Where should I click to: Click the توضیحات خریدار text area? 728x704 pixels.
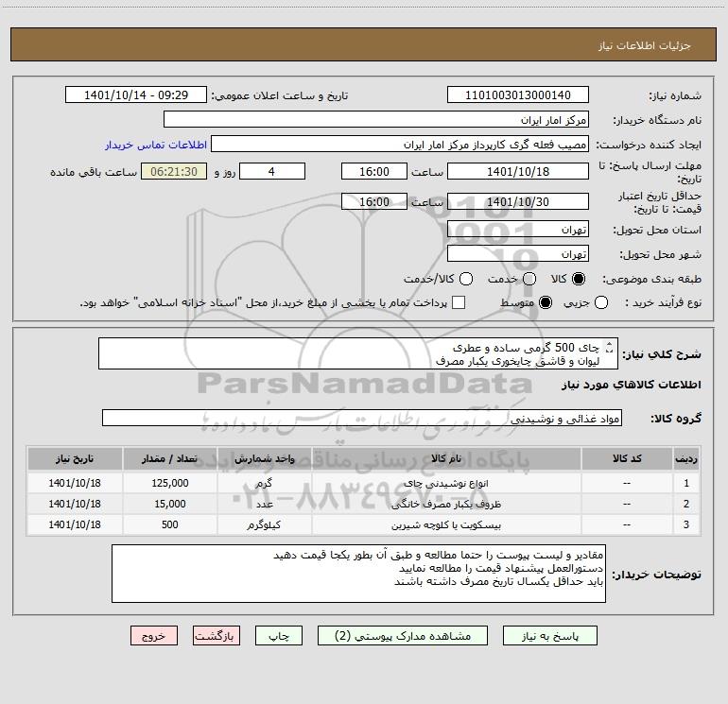tap(358, 574)
